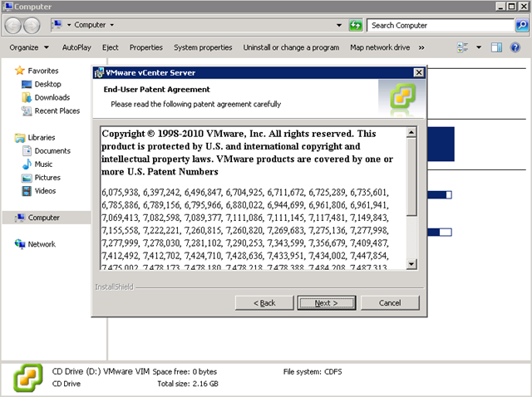Show the preview pane icon
The image size is (532, 397).
click(496, 47)
